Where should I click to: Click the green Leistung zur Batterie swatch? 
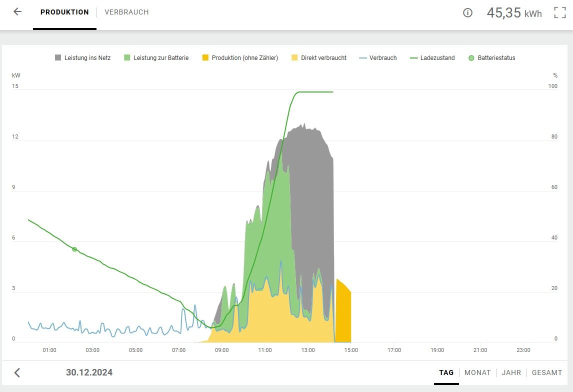(x=127, y=57)
